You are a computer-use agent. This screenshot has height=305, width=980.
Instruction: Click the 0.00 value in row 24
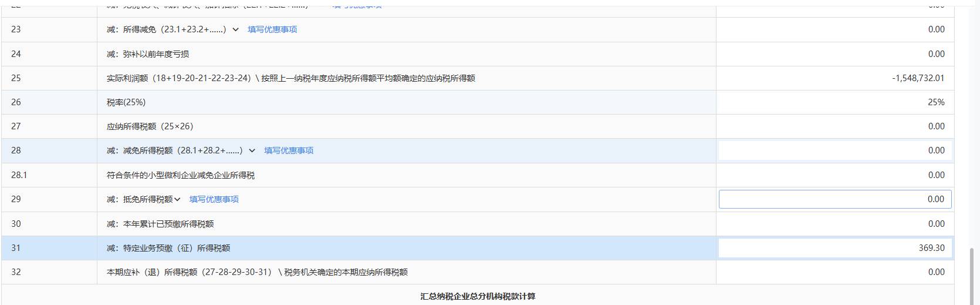coord(936,54)
